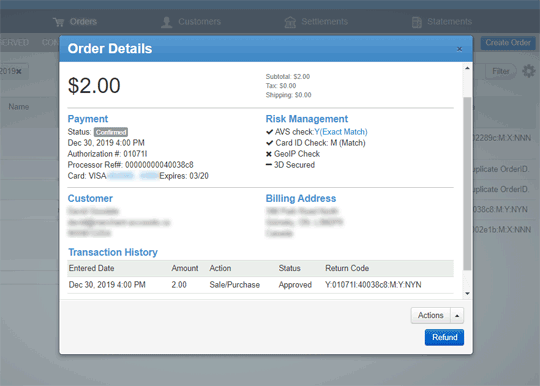Click the Billing Address heading
This screenshot has height=386, width=540.
click(x=301, y=198)
